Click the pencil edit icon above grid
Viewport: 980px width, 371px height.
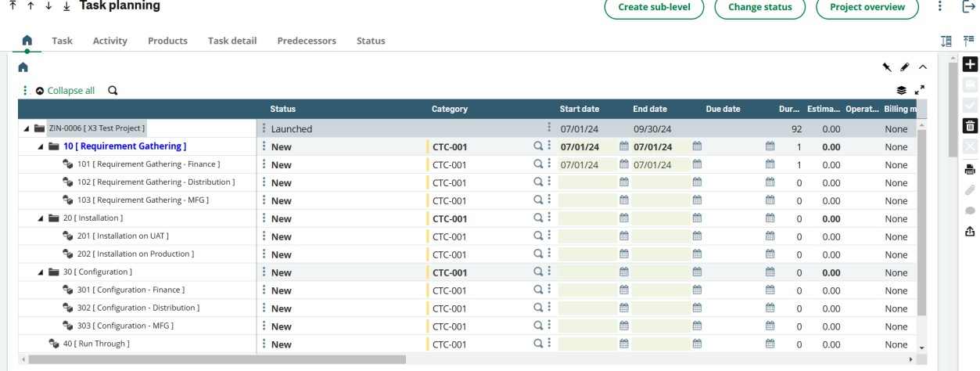(905, 68)
